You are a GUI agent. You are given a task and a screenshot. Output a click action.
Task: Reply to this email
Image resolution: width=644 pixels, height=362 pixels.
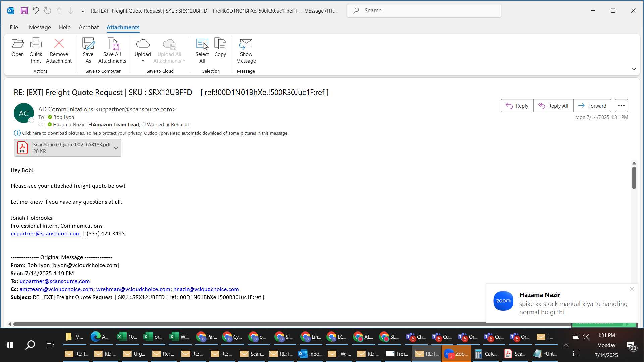pyautogui.click(x=517, y=106)
